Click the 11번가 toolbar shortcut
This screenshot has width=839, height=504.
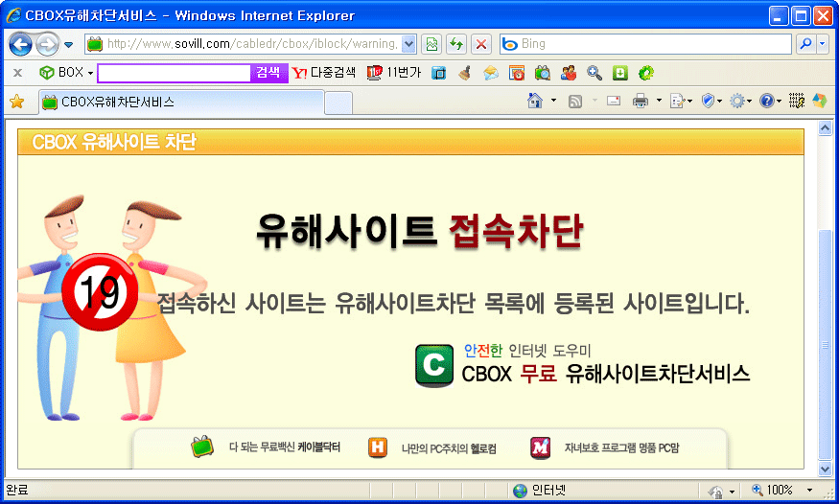pos(394,73)
